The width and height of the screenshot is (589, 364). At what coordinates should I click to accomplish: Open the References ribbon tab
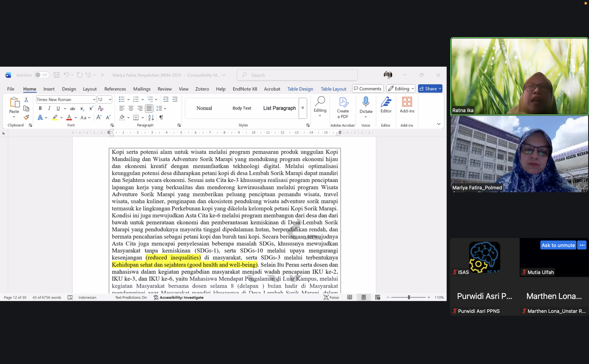(115, 89)
